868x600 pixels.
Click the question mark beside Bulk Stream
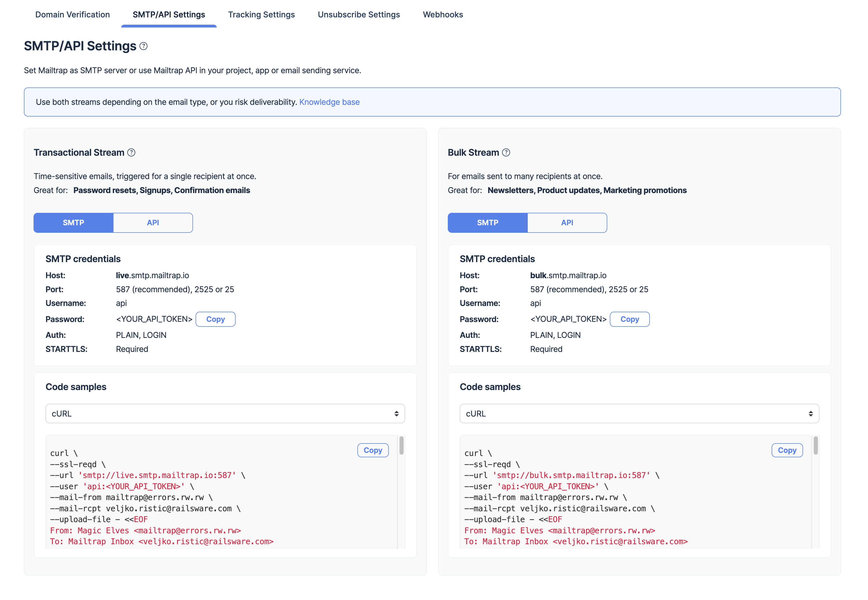pos(506,153)
